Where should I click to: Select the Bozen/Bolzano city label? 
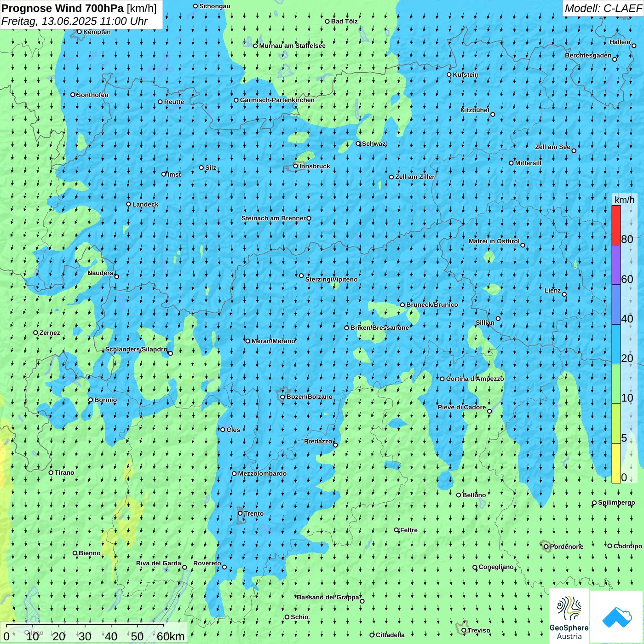click(309, 397)
